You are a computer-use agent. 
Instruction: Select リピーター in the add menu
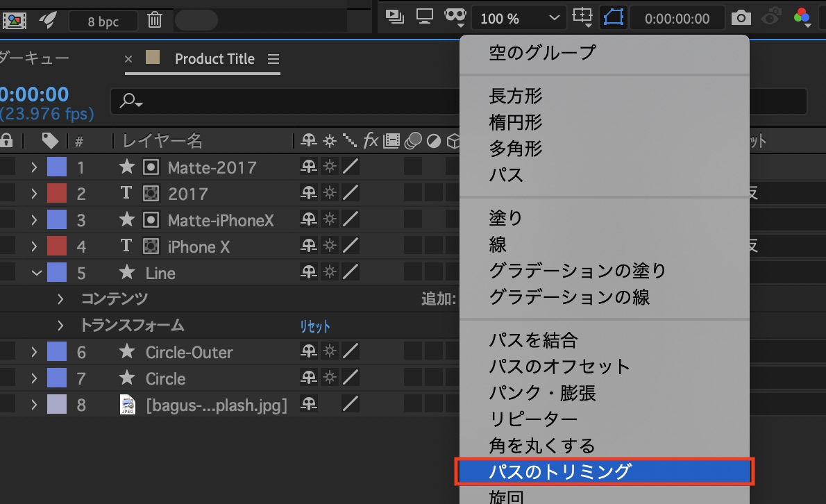tap(533, 419)
